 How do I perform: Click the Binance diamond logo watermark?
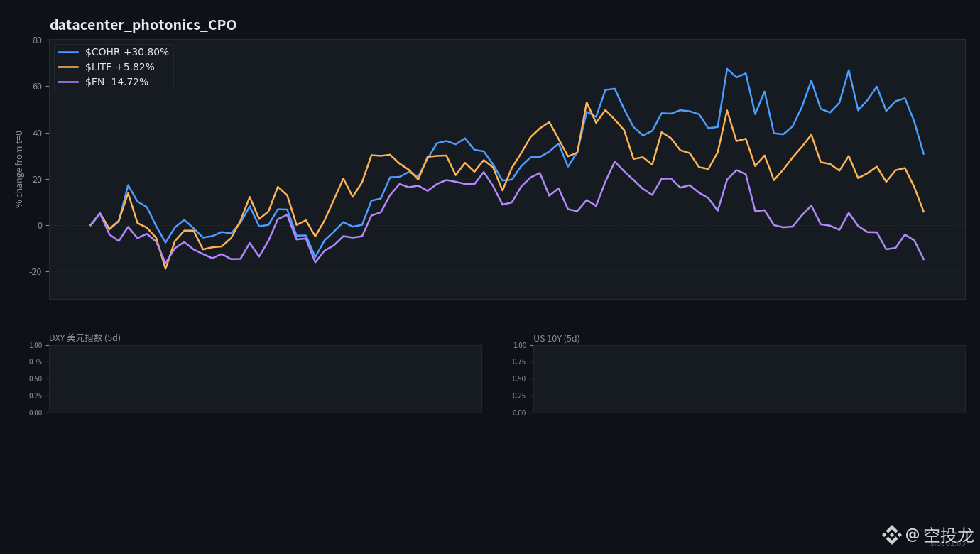892,535
